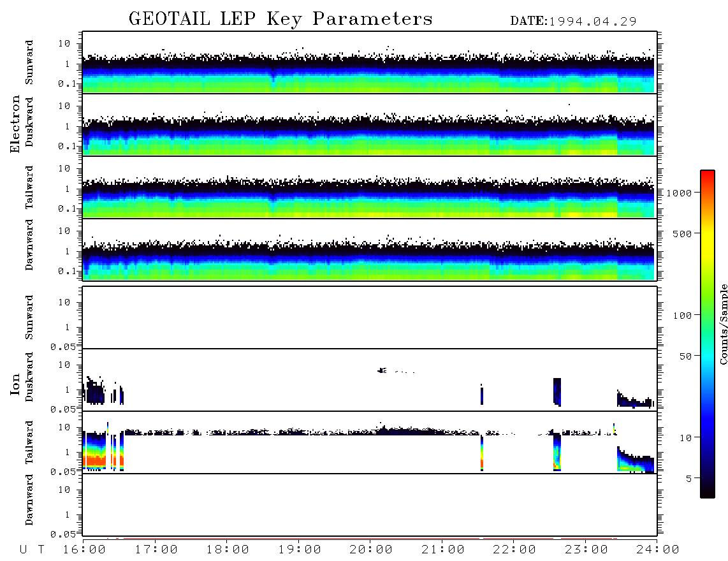This screenshot has width=728, height=561.
Task: Click the Ion Dawnward vertical label
Action: click(29, 500)
